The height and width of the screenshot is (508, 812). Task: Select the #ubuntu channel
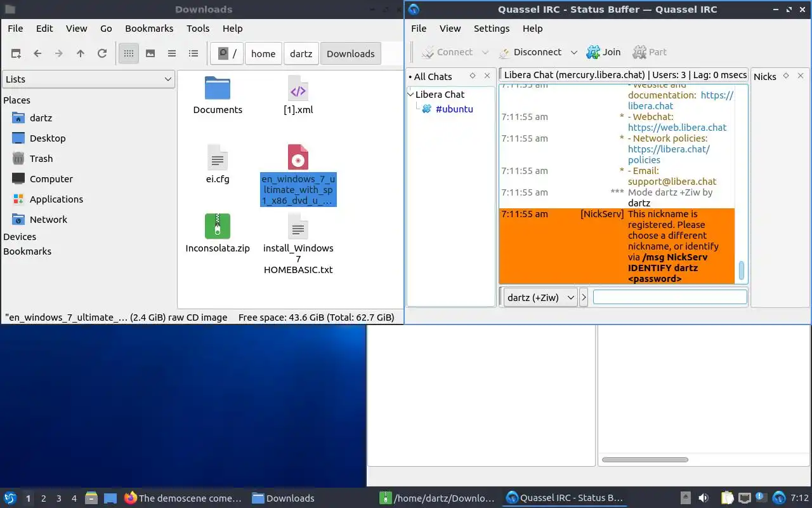pos(454,109)
